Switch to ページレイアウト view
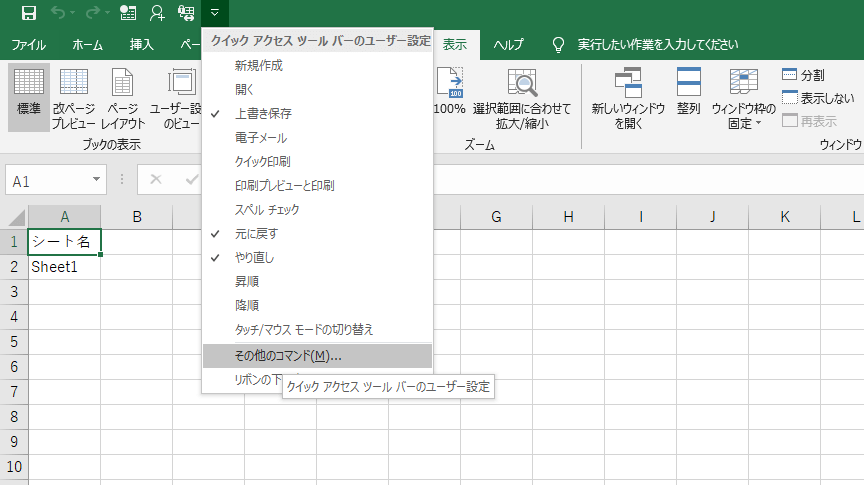The image size is (864, 485). tap(122, 97)
